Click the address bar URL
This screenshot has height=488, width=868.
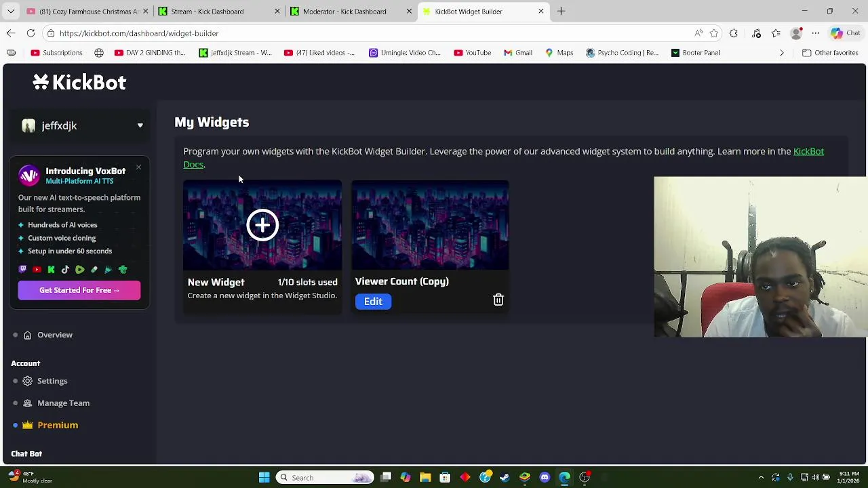(139, 33)
